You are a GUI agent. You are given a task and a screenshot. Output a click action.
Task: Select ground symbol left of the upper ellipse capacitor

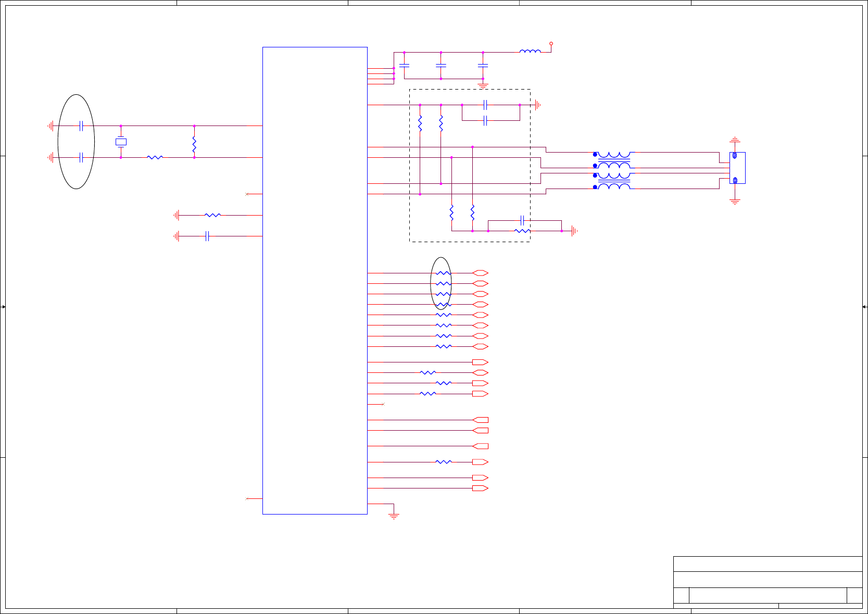pos(51,126)
